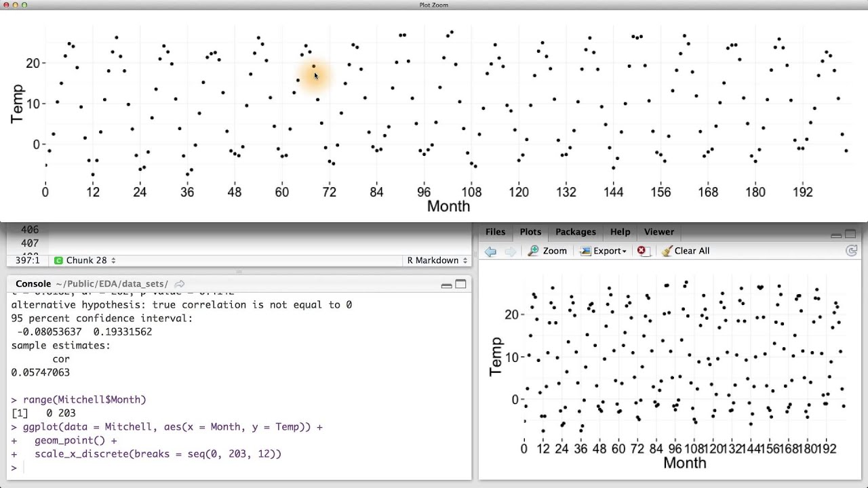Screen dimensions: 868x488
Task: Click the geom_point() line in the console
Action: point(76,441)
